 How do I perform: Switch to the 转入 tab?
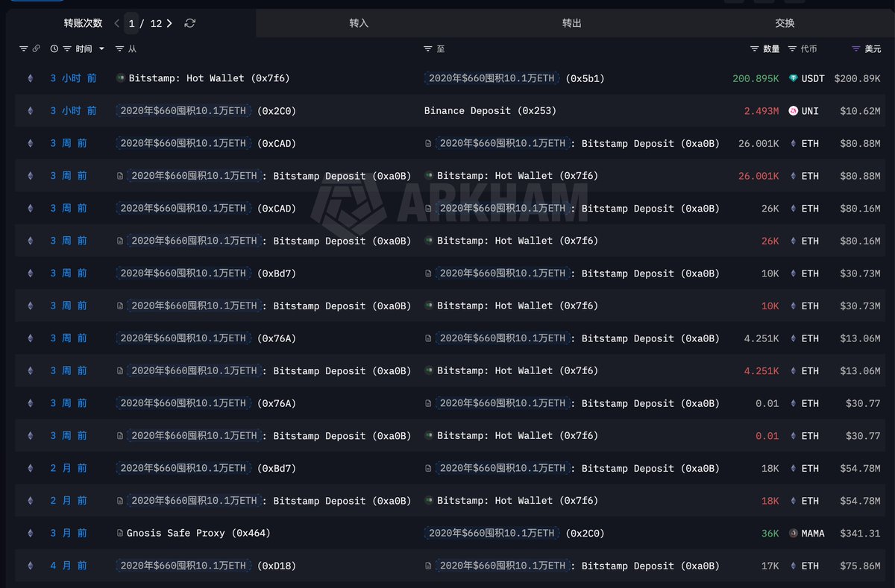point(359,23)
